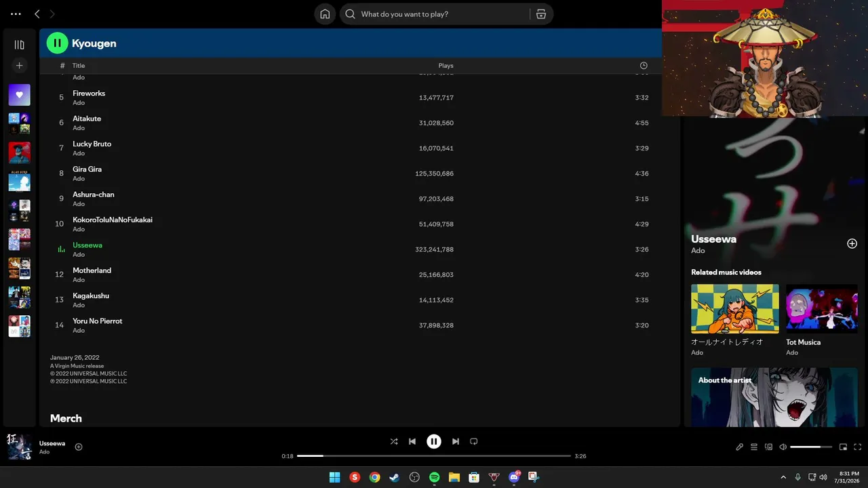Skip to the previous track

[412, 441]
